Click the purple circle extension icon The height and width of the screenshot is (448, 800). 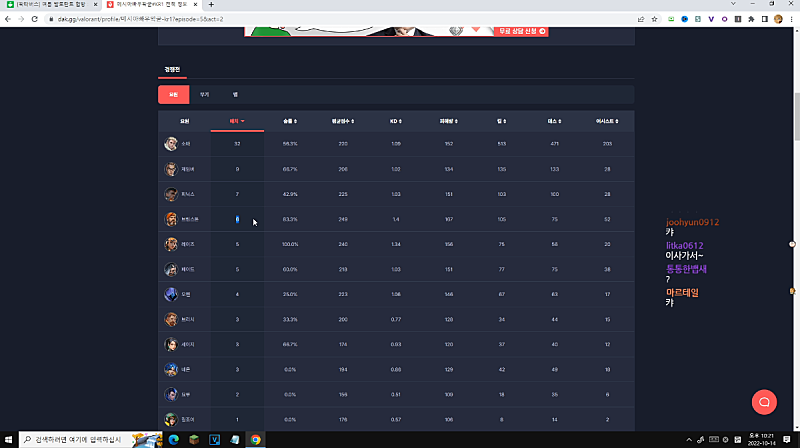(x=724, y=19)
